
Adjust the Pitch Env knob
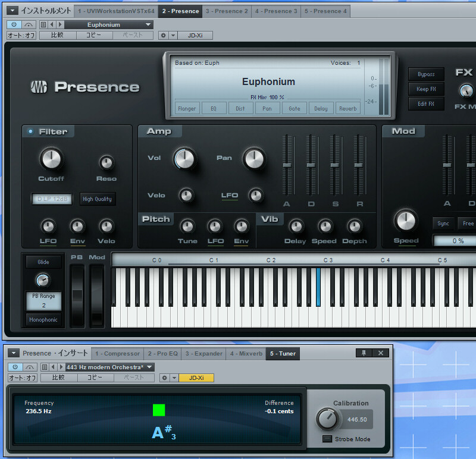click(x=242, y=227)
